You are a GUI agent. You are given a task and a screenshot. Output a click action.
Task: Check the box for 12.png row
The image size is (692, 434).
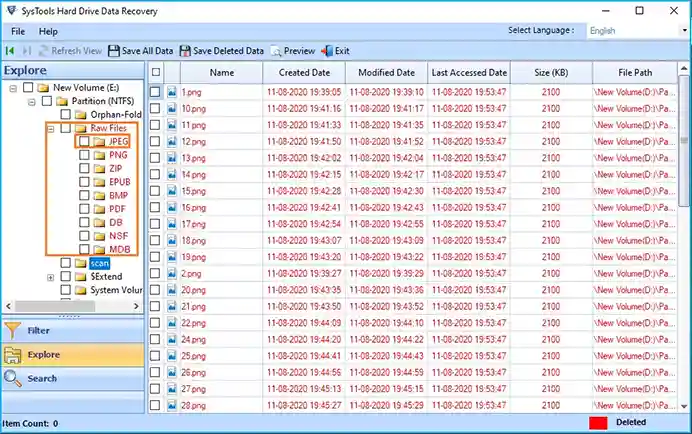coord(155,141)
